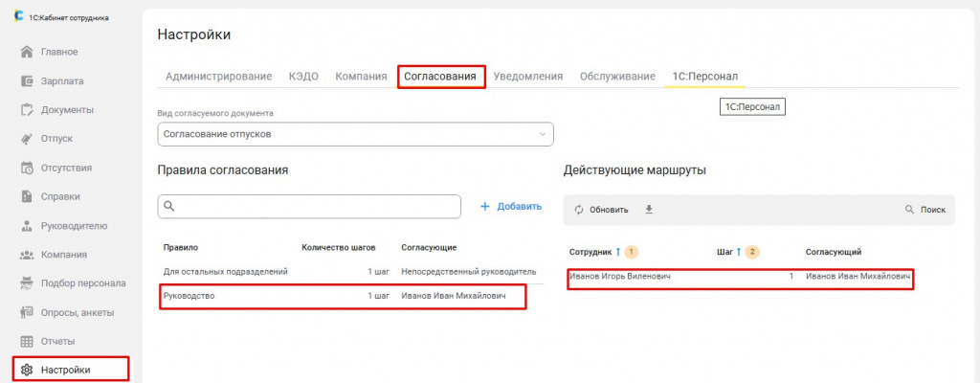Click the download icon beside Обновить
The width and height of the screenshot is (980, 383).
tap(649, 210)
